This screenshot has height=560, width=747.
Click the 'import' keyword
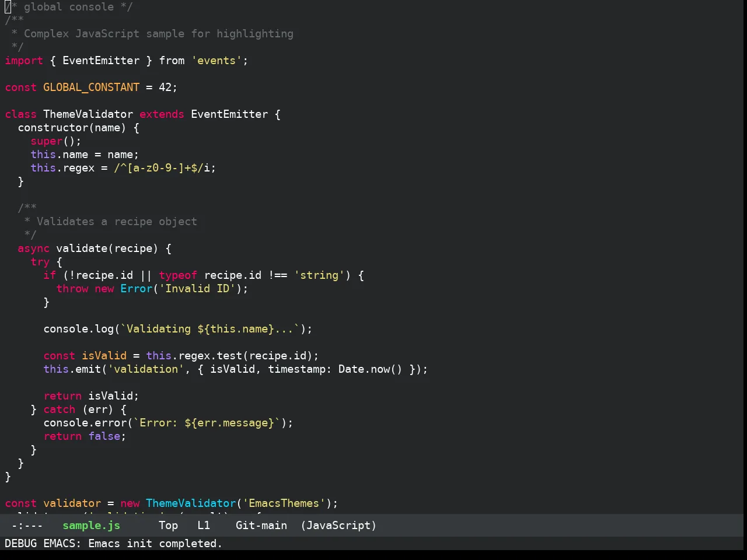pos(24,61)
